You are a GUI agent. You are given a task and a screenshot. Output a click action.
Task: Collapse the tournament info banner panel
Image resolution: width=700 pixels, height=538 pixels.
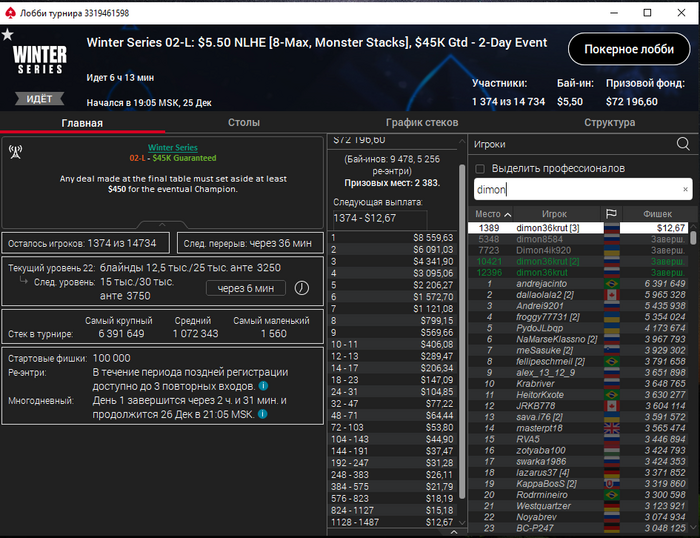(162, 224)
